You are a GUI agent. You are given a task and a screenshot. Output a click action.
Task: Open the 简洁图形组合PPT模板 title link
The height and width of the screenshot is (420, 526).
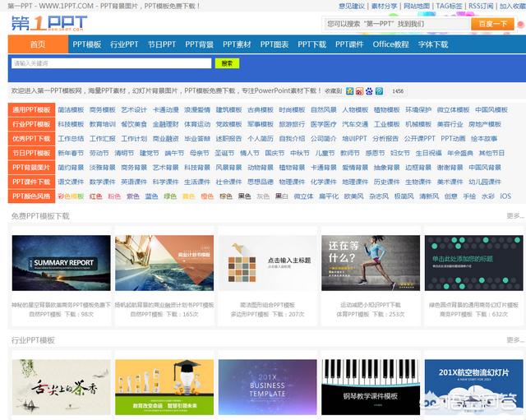click(267, 305)
